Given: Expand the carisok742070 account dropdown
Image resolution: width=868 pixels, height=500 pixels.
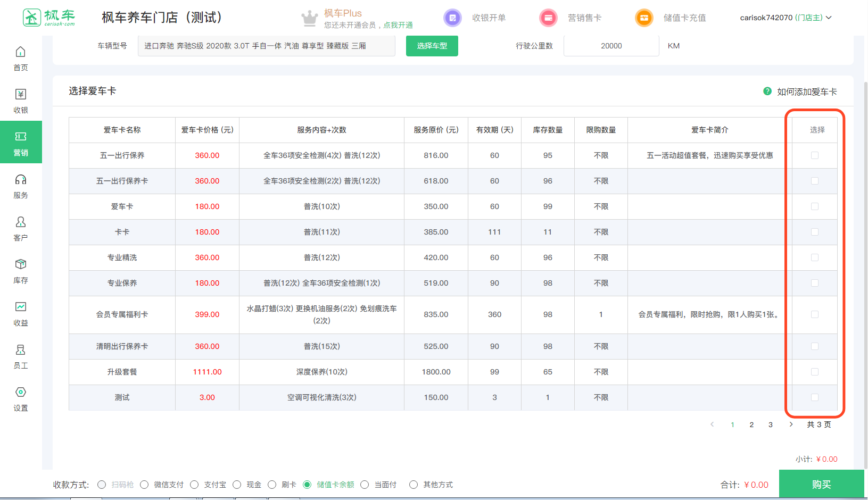Looking at the screenshot, I should [786, 18].
